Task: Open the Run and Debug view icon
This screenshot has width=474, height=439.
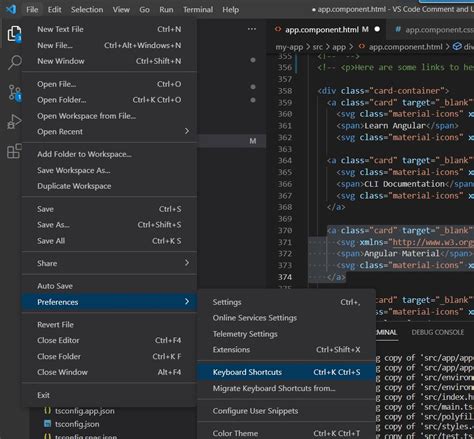Action: tap(14, 122)
